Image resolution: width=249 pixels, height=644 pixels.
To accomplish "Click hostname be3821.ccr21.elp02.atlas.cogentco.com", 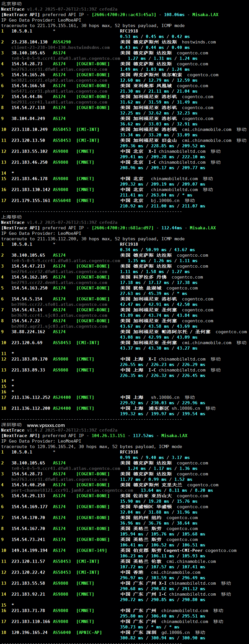I will [59, 80].
